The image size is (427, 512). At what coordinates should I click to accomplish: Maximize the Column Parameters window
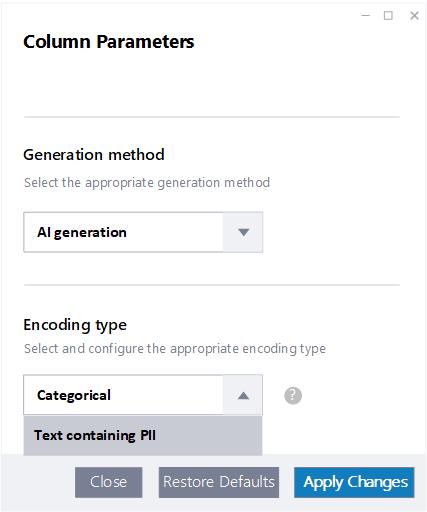coord(388,15)
